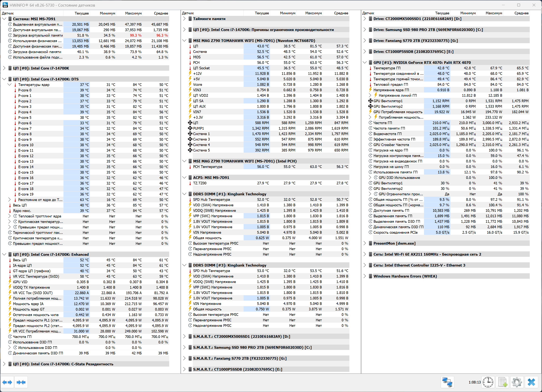This screenshot has height=392, width=542.
Task: Select the GPU Вентилятор1 RPM row
Action: coord(388,101)
